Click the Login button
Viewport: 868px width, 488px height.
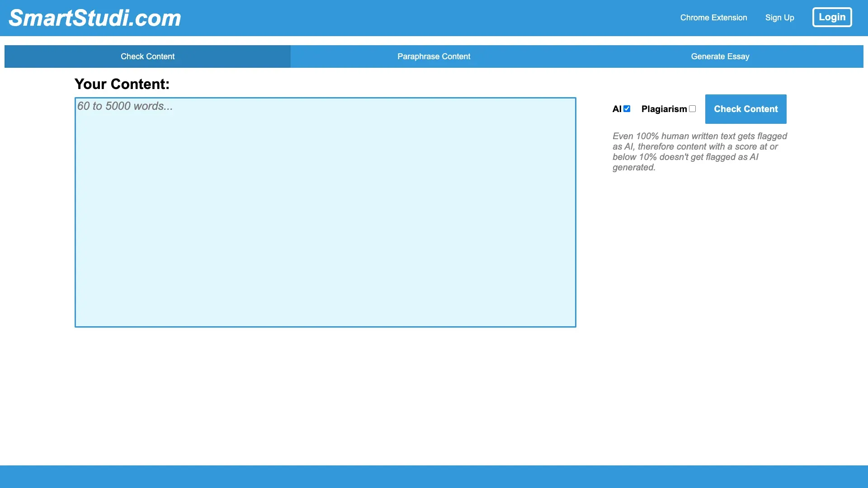832,17
